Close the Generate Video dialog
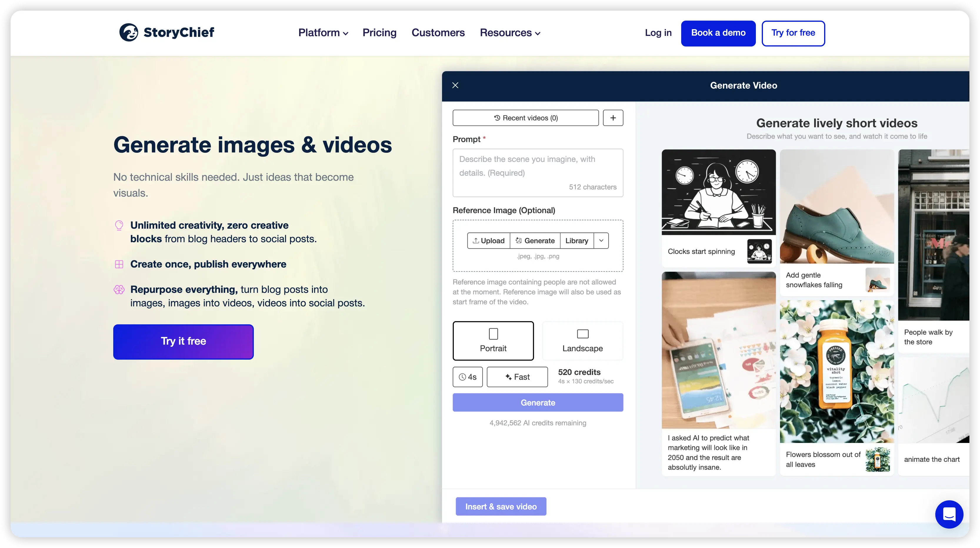The height and width of the screenshot is (548, 980). pos(455,85)
